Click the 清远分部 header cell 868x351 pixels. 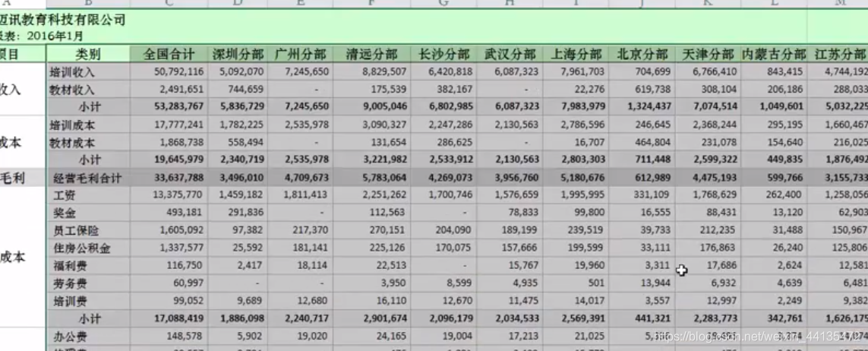tap(371, 54)
